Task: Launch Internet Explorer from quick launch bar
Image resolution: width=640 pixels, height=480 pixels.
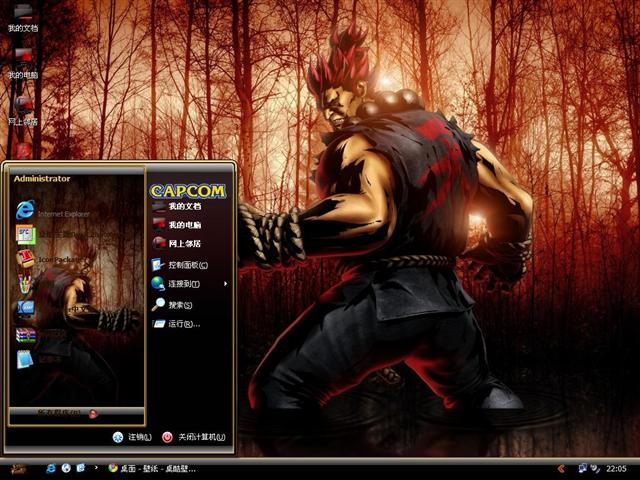Action: (x=51, y=468)
